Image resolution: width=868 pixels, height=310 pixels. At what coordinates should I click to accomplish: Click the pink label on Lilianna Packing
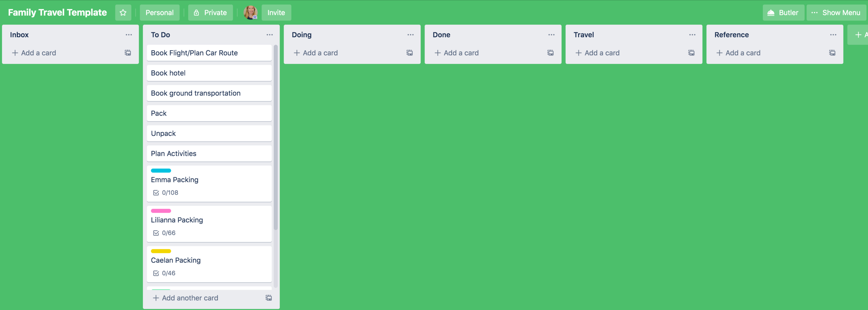click(x=161, y=211)
